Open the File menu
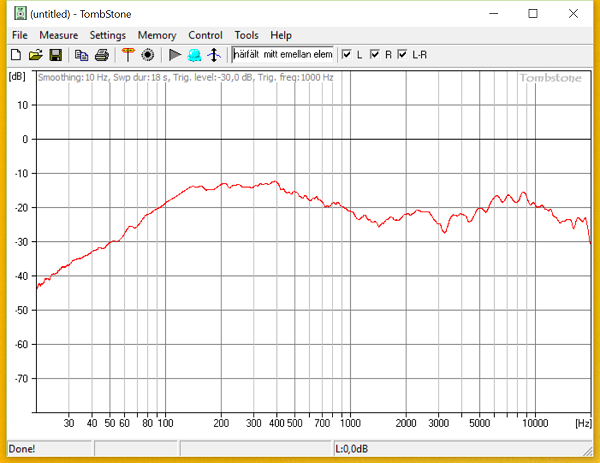600x463 pixels. [20, 35]
